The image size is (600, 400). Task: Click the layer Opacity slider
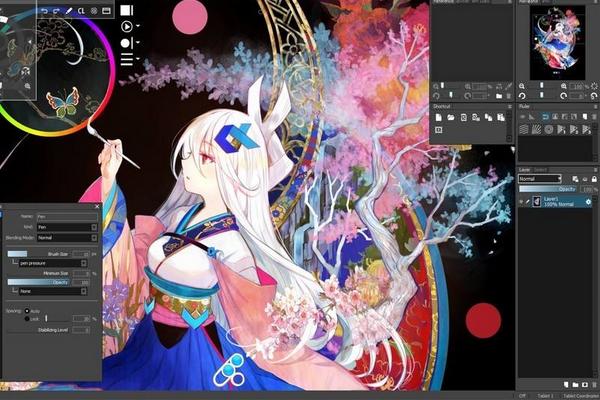548,189
